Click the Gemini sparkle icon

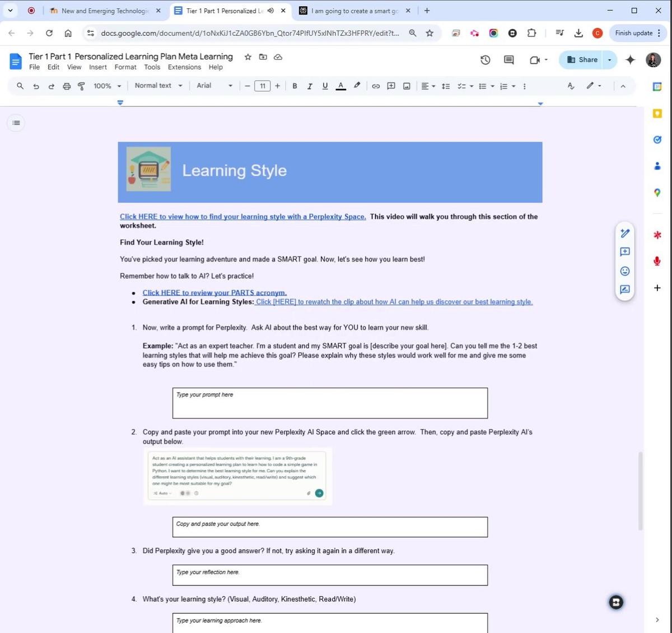(630, 60)
